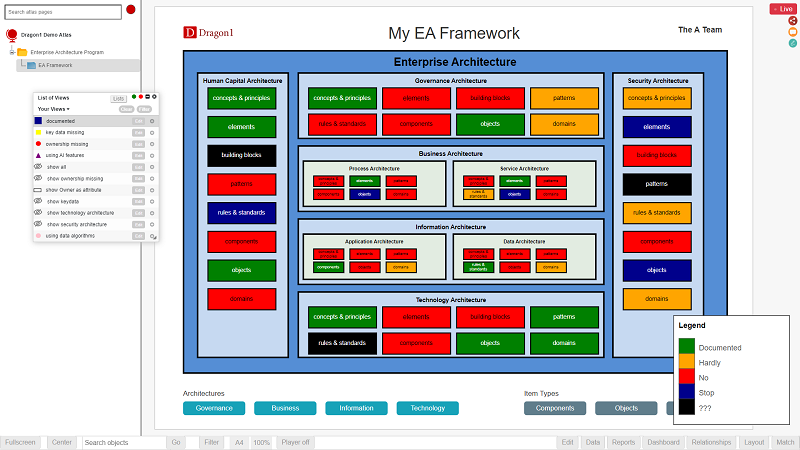
Task: Select the radio circle on show keydata row
Action: point(152,202)
